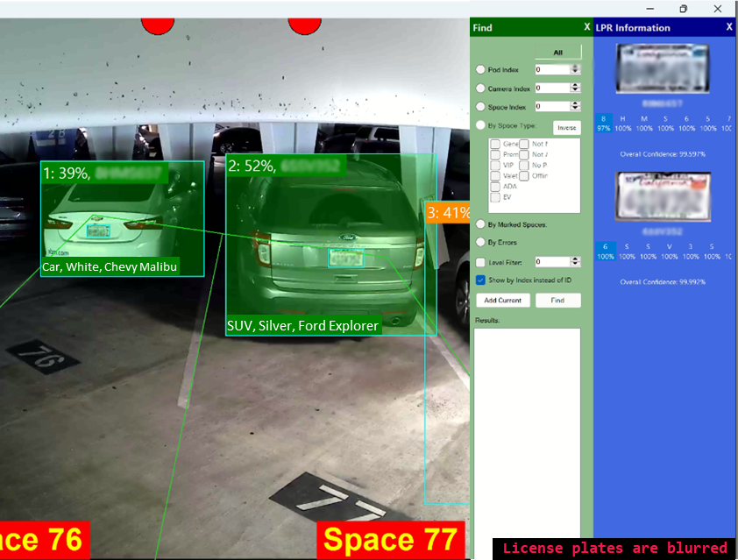Adjust the Level Filter spinner arrows
738x560 pixels.
tap(575, 262)
